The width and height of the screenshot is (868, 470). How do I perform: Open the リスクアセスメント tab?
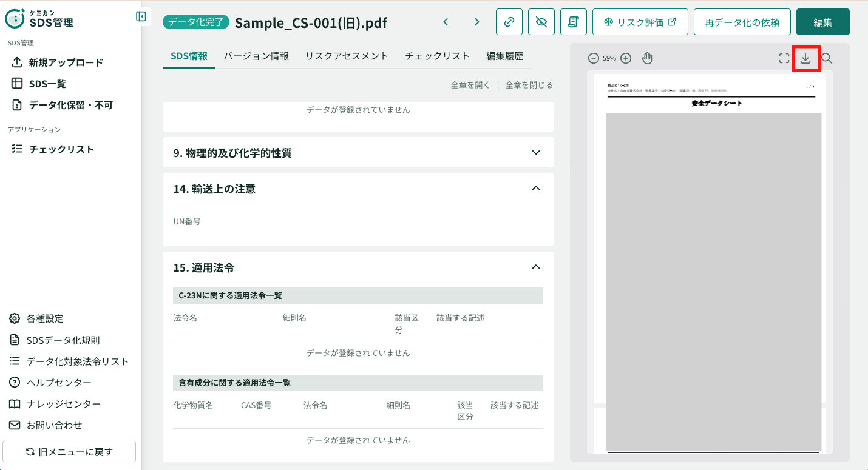click(347, 56)
